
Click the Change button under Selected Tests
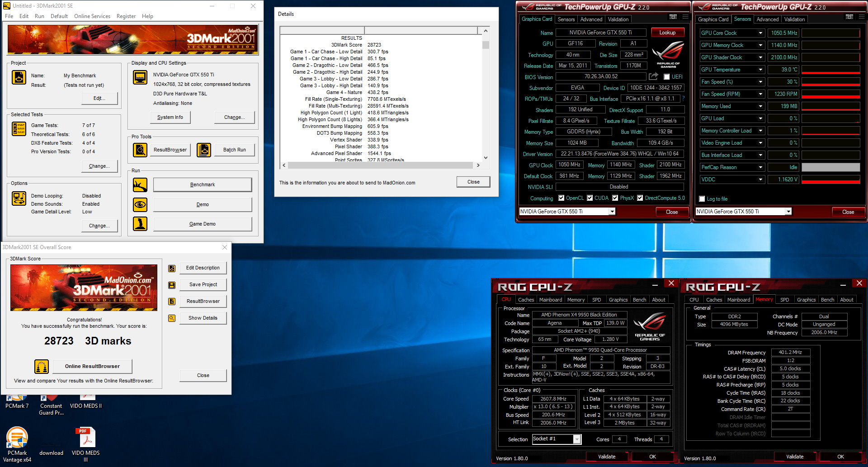click(99, 166)
